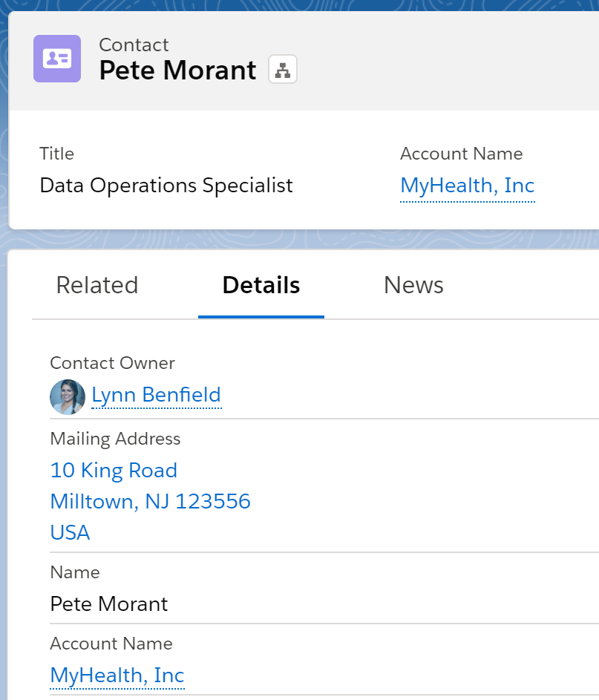Image resolution: width=599 pixels, height=700 pixels.
Task: Open MyHealth, Inc link in header
Action: (x=468, y=186)
